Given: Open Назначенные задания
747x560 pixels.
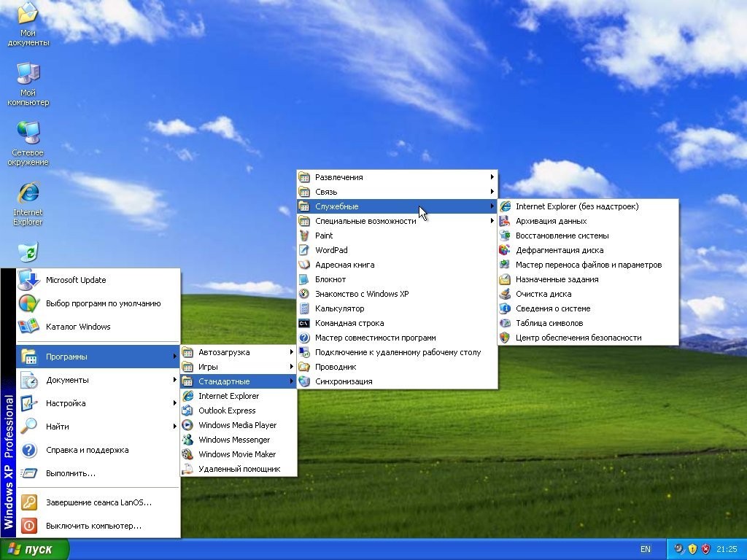Looking at the screenshot, I should (588, 279).
